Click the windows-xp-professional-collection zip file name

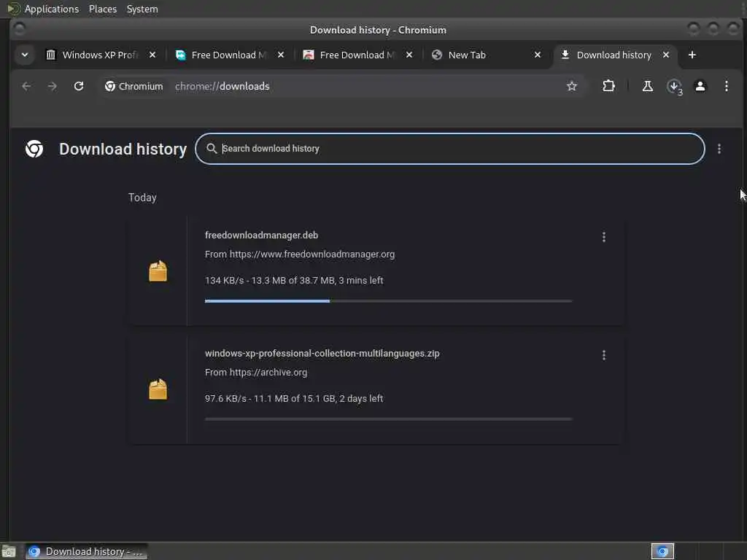322,354
